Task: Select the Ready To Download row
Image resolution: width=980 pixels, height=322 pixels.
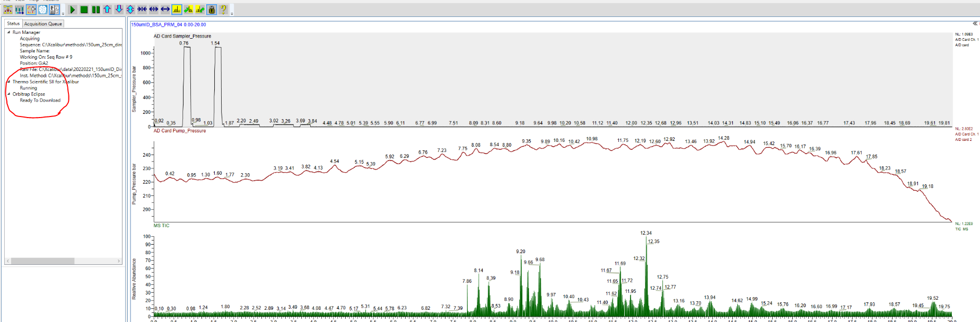Action: tap(40, 100)
